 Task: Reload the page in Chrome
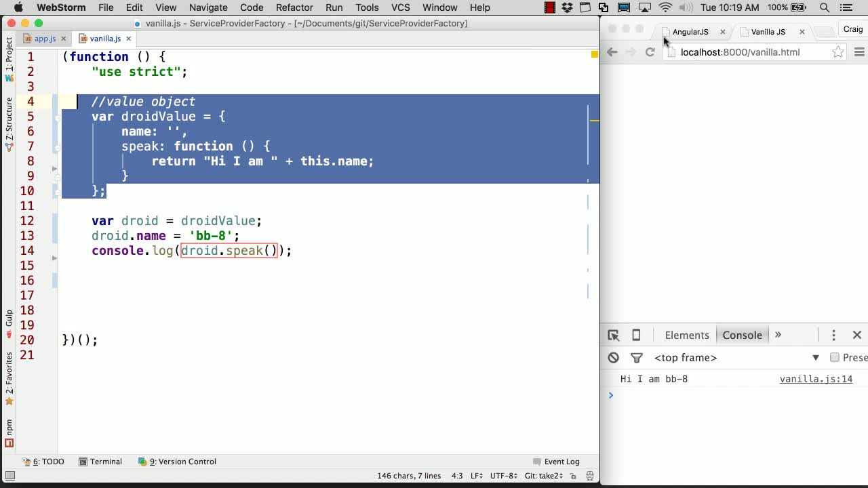(x=650, y=52)
